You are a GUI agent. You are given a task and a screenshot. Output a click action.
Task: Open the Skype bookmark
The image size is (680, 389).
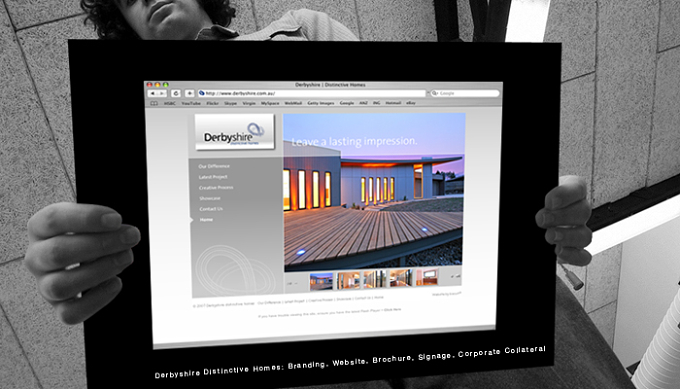click(230, 103)
